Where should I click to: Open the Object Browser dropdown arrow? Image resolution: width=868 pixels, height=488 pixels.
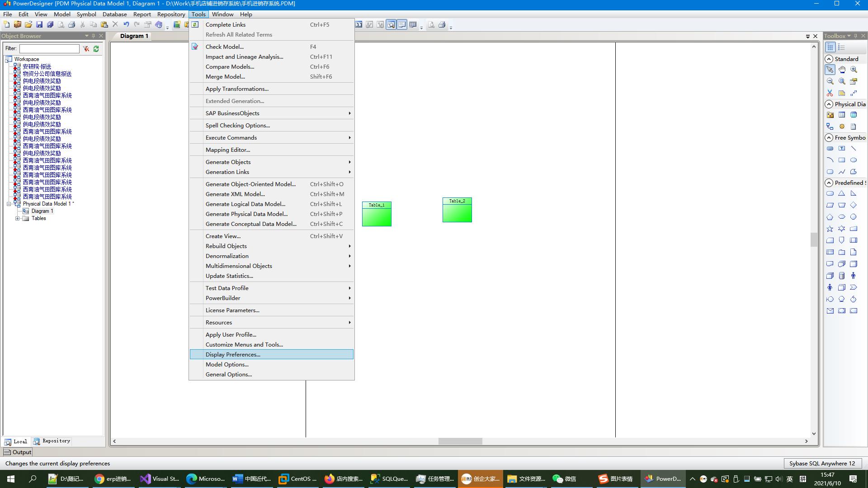pos(86,36)
